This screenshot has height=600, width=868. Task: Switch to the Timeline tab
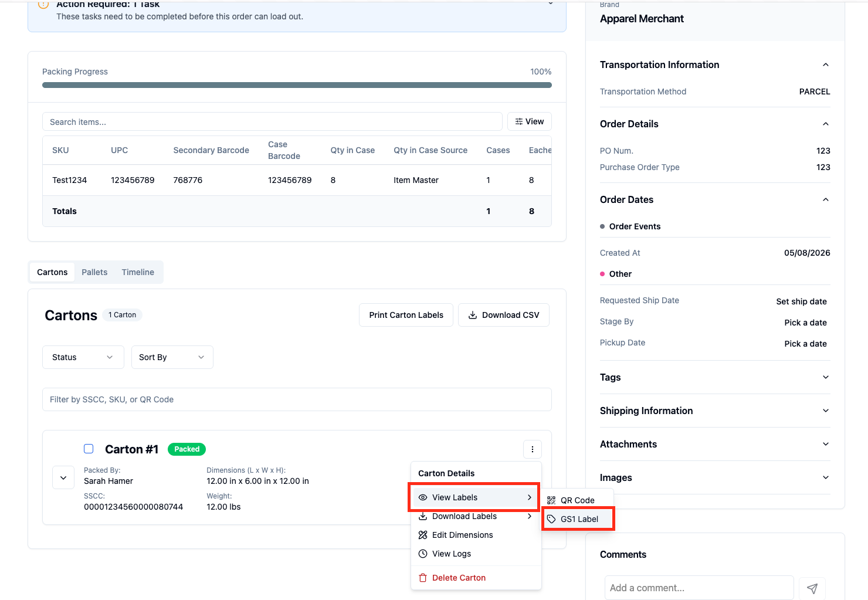pyautogui.click(x=138, y=272)
